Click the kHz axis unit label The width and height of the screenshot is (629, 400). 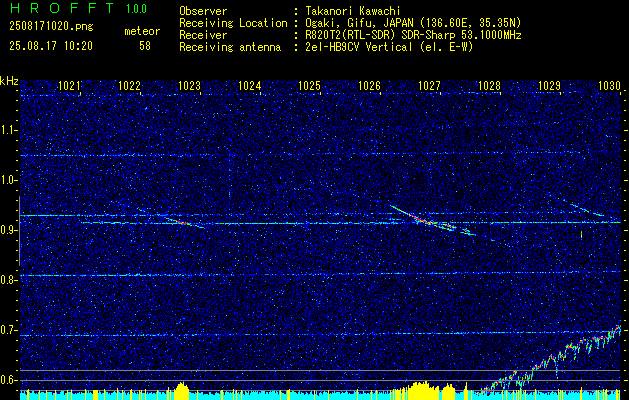pos(9,81)
